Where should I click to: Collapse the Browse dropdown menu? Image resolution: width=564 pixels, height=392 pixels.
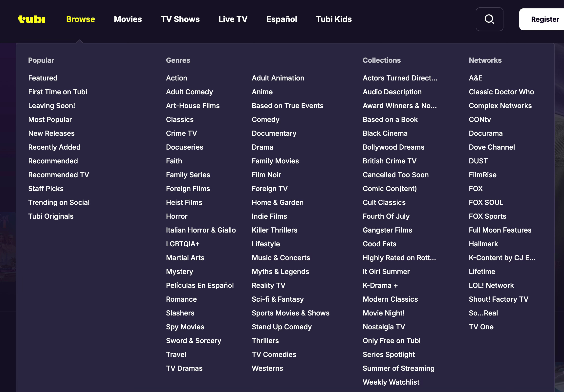[x=80, y=19]
